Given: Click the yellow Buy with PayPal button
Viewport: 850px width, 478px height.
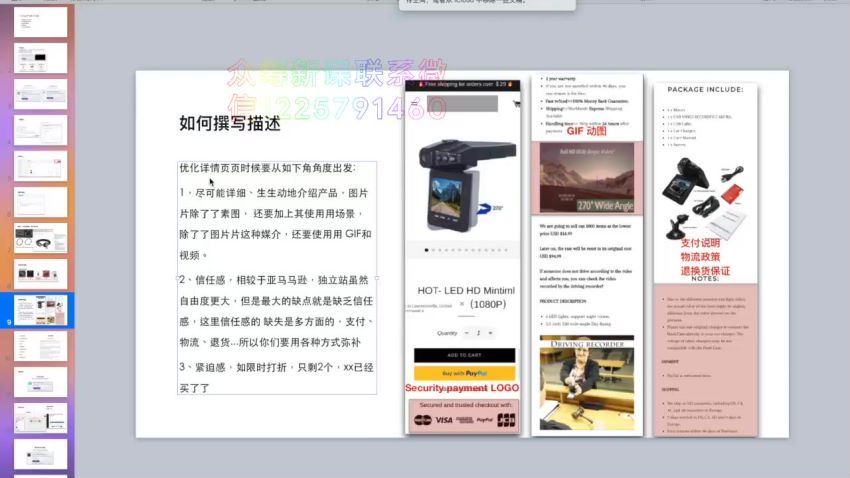Looking at the screenshot, I should pyautogui.click(x=465, y=373).
